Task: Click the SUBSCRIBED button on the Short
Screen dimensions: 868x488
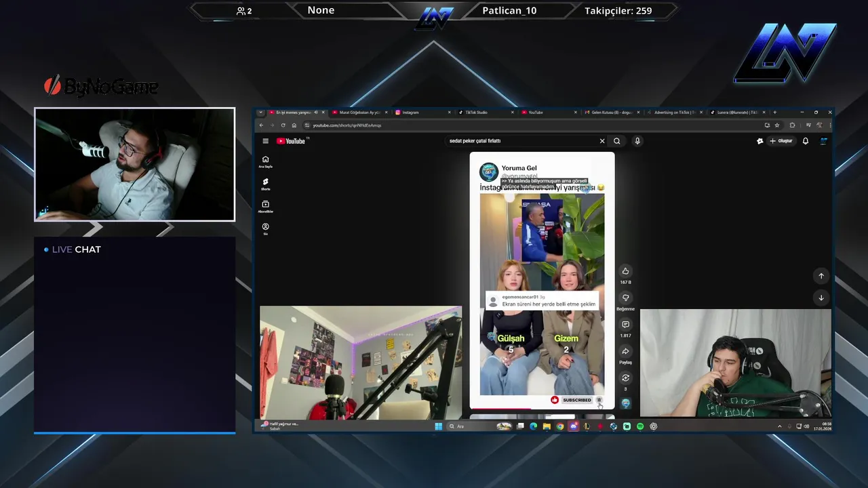Action: (576, 400)
